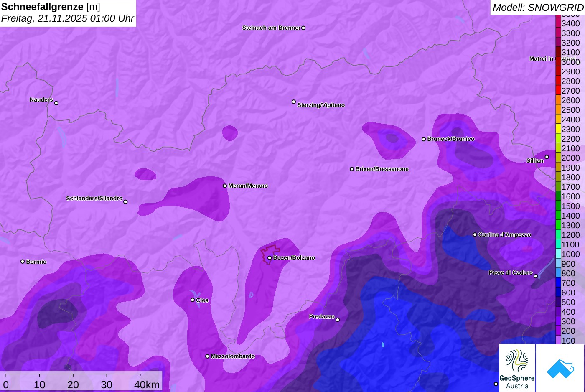Click the legend value 1200
The width and height of the screenshot is (585, 392).
[x=570, y=235]
